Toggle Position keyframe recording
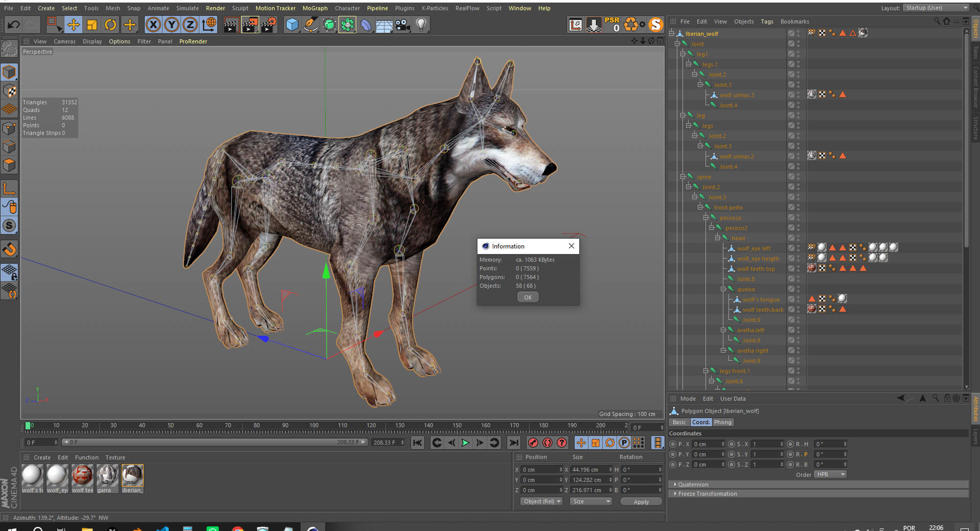 tap(581, 443)
